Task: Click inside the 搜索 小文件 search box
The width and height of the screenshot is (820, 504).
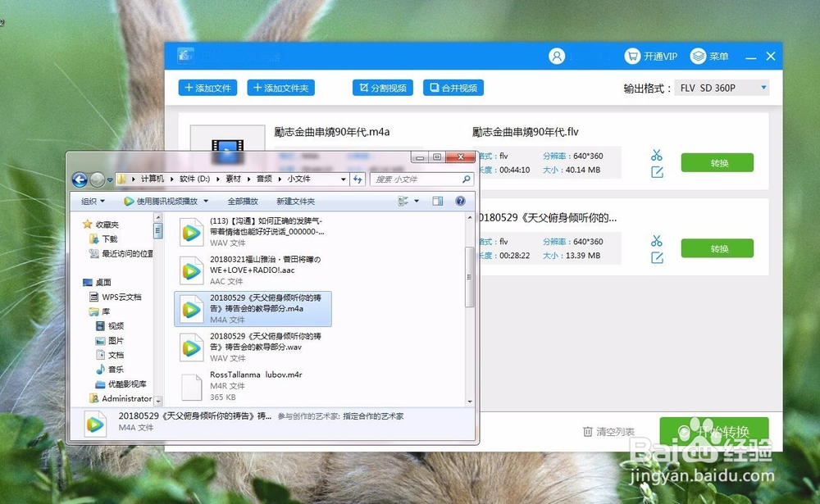Action: 421,179
